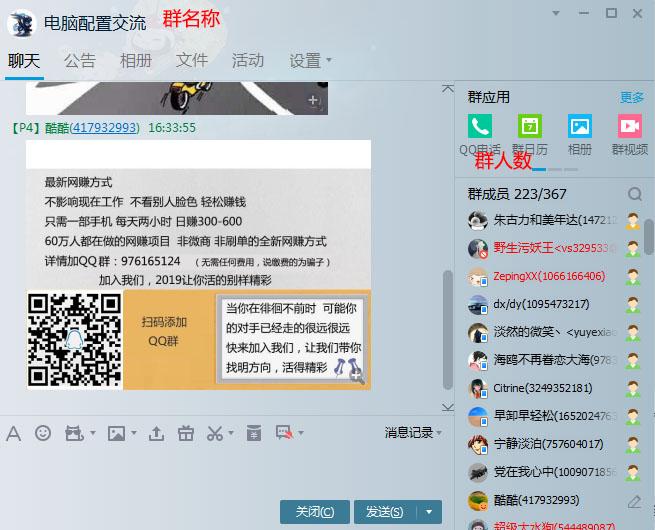Screen dimensions: 655x530
Task: Click the scroll-to-bottom arrow in chat pane
Action: point(448,407)
